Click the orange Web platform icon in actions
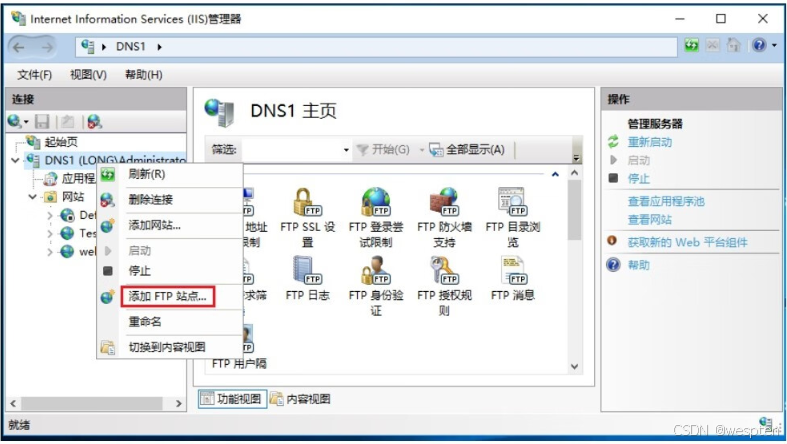 coord(612,241)
